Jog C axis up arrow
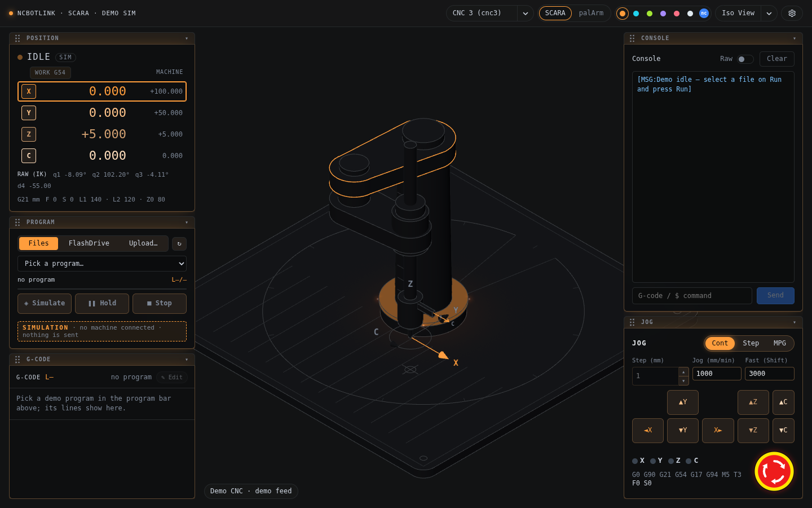 click(x=783, y=402)
